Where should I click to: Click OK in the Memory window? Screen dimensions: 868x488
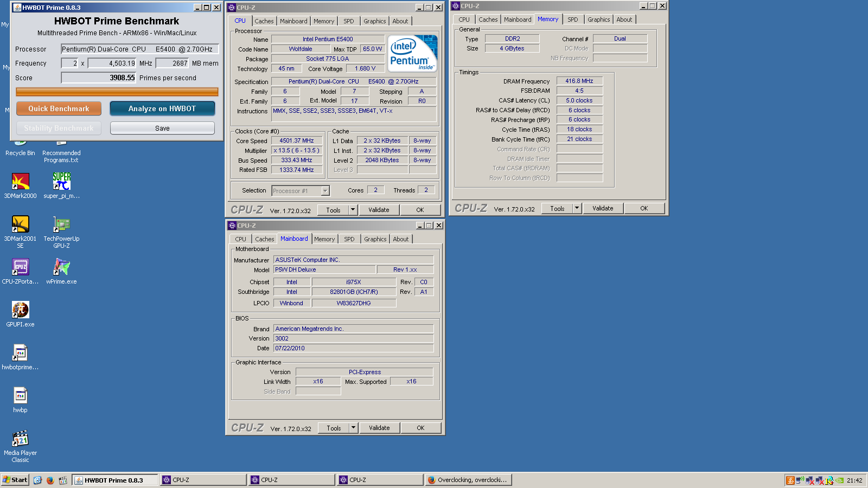tap(644, 208)
